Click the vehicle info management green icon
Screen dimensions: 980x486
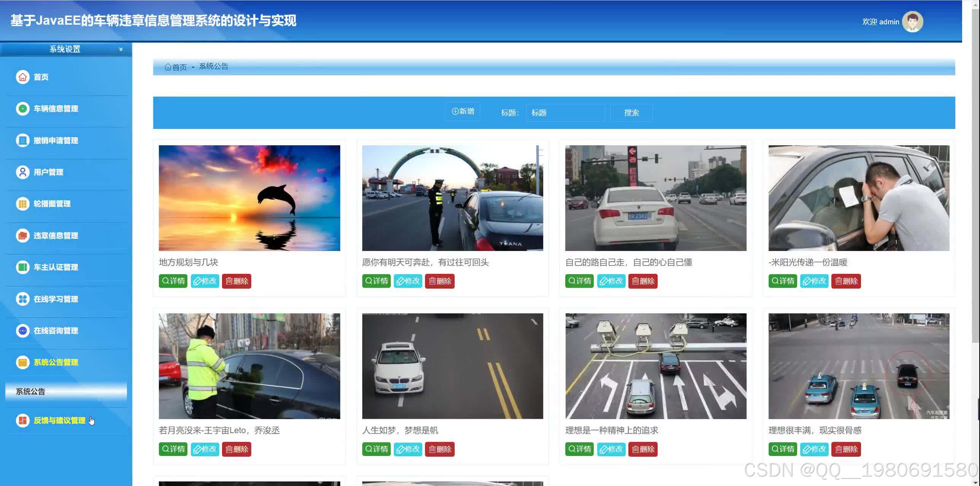click(22, 109)
